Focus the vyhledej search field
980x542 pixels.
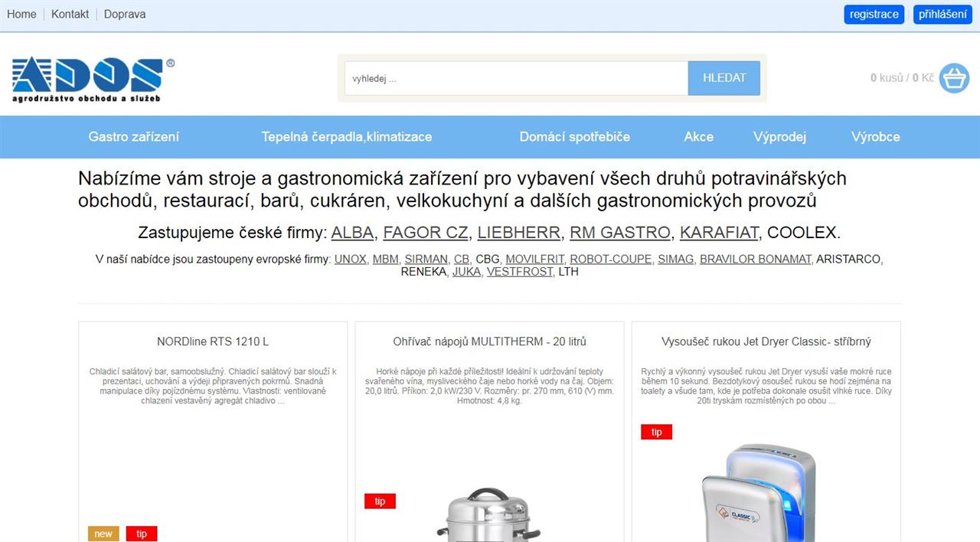[x=516, y=78]
